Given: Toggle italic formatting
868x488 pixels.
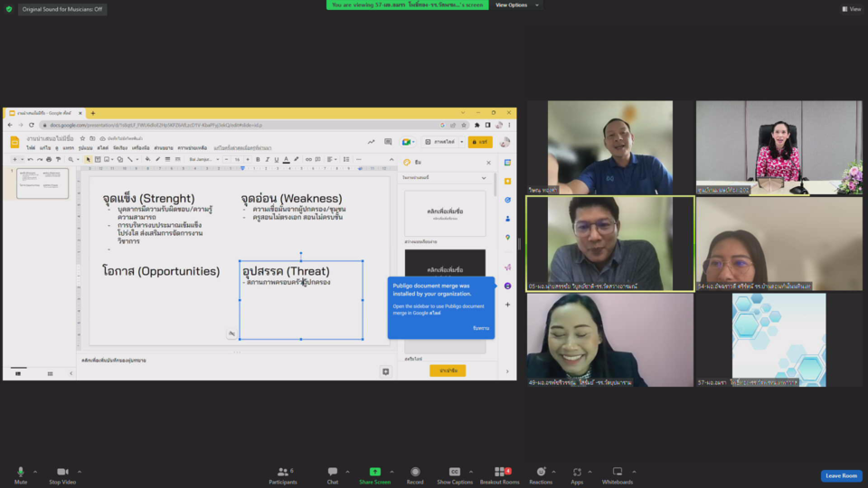Looking at the screenshot, I should [268, 159].
